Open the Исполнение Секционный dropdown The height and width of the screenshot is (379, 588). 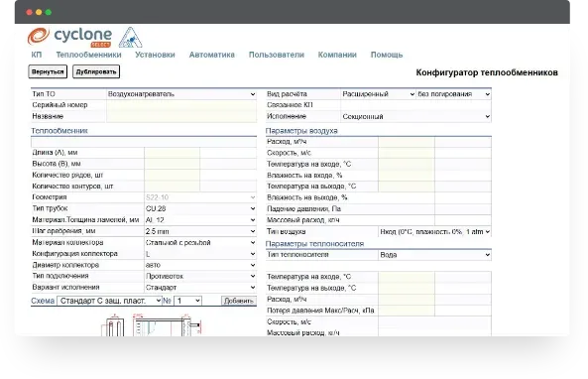[x=415, y=117]
